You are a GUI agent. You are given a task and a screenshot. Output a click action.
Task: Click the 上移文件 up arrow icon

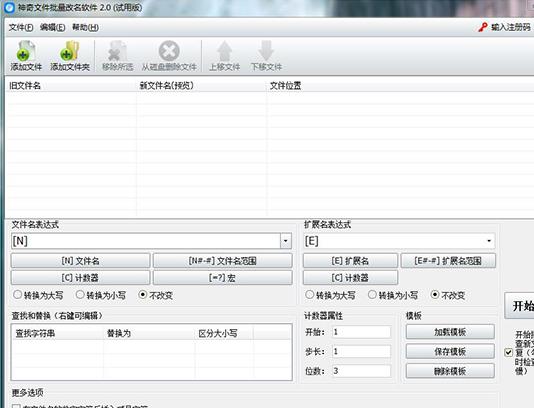pos(225,50)
